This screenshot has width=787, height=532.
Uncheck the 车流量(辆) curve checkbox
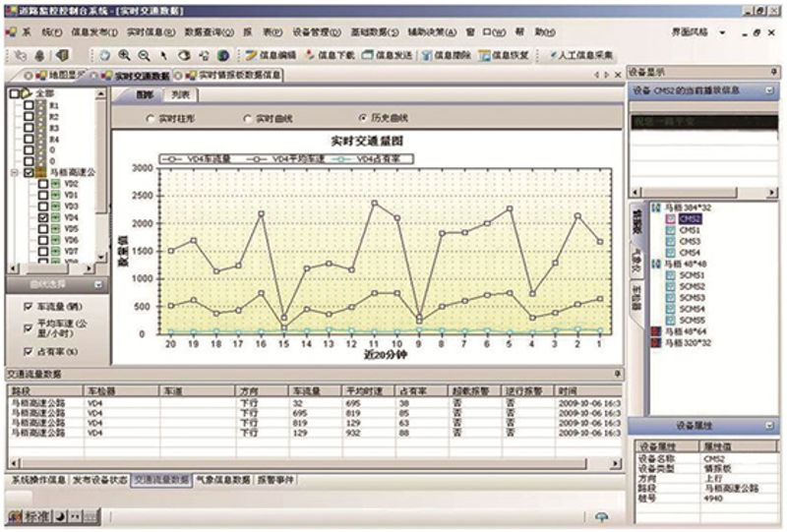pyautogui.click(x=27, y=306)
